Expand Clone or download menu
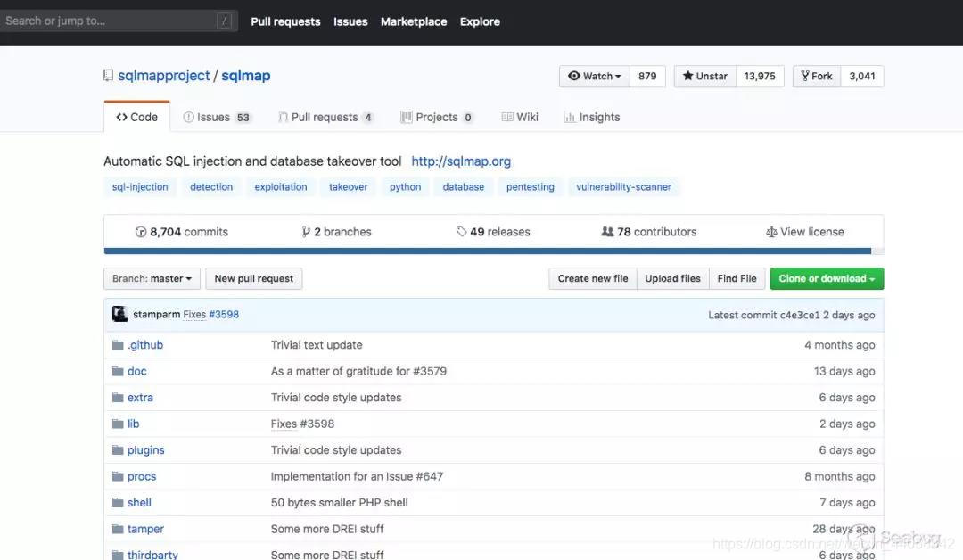Screen dimensions: 963x560 tap(827, 279)
